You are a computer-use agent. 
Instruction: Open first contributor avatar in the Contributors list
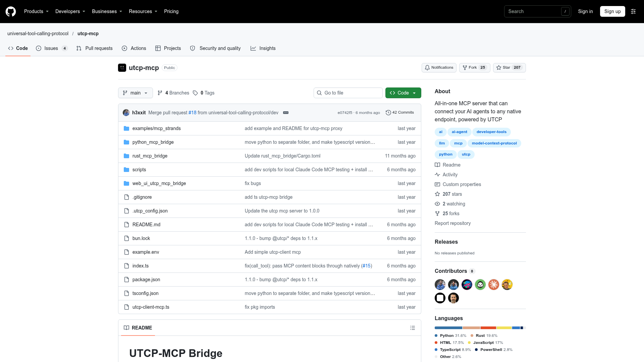[x=440, y=285]
